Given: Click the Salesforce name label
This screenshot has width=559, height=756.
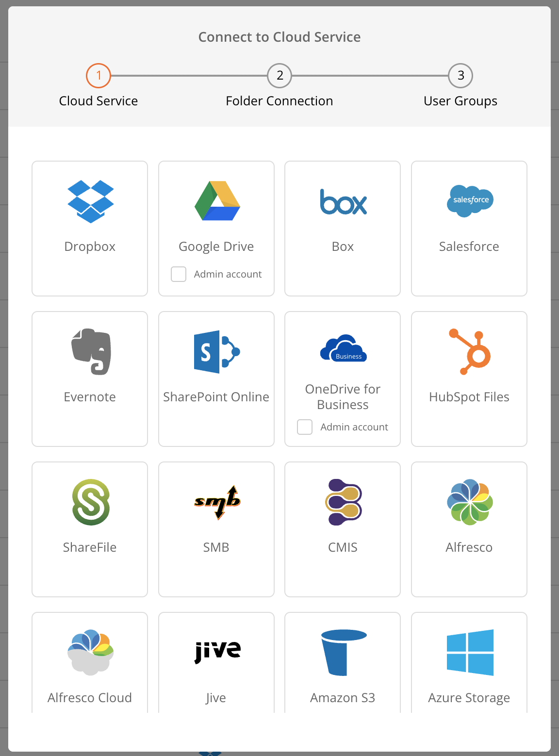Looking at the screenshot, I should click(469, 247).
